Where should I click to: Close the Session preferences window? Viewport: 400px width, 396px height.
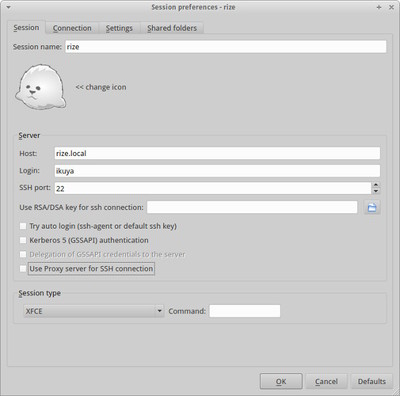coord(391,7)
